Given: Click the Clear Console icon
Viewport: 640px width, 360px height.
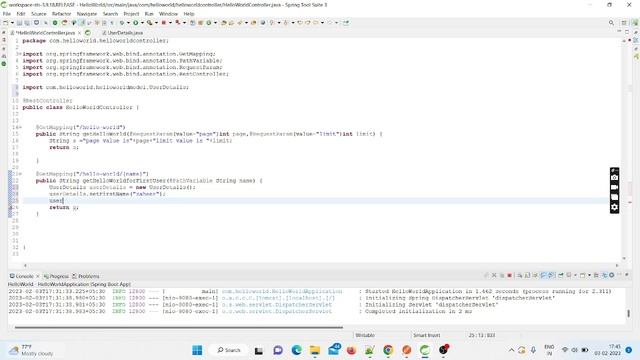Looking at the screenshot, I should click(519, 276).
